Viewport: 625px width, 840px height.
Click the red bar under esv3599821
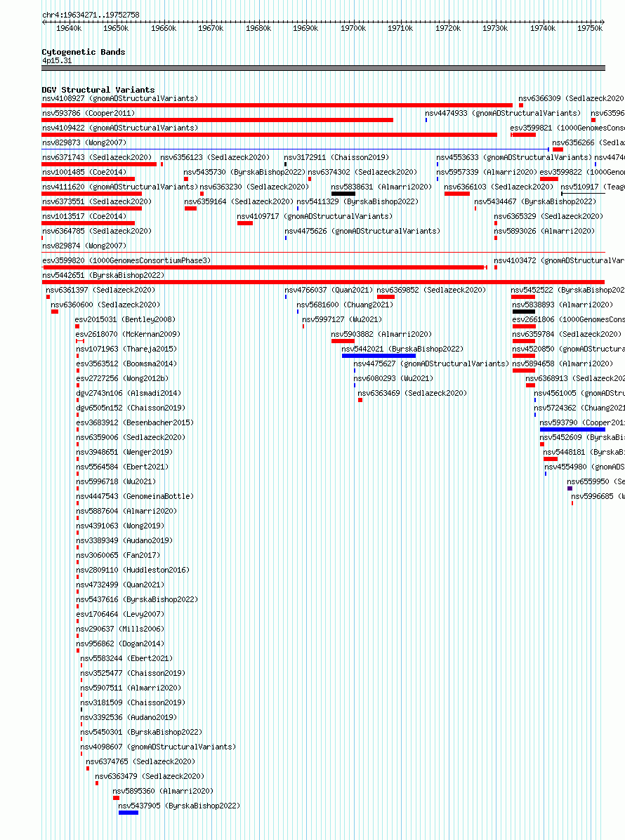(x=523, y=135)
